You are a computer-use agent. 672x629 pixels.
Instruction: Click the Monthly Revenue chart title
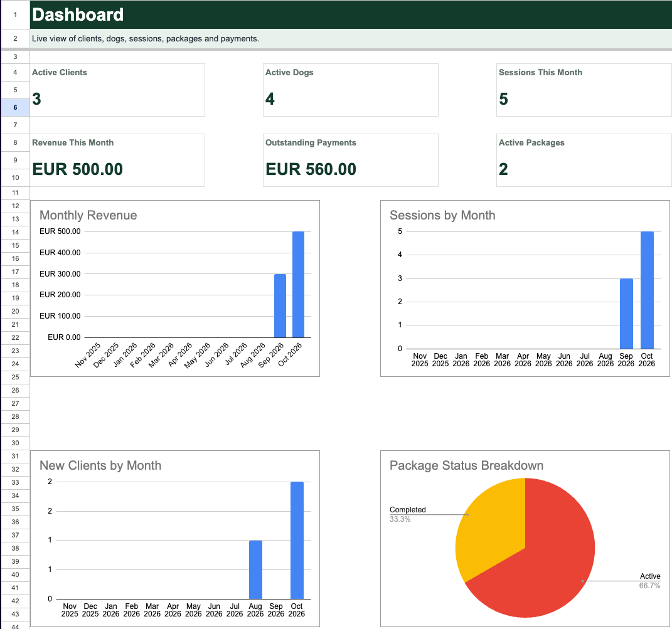pyautogui.click(x=88, y=215)
